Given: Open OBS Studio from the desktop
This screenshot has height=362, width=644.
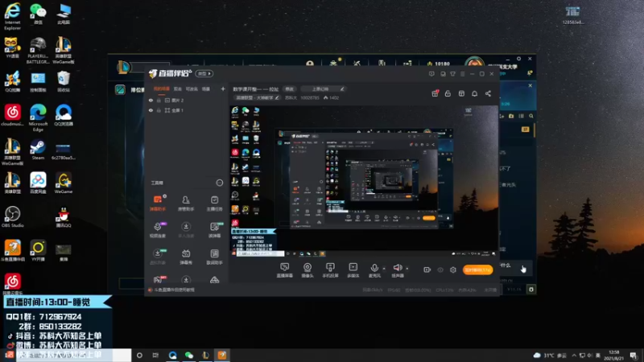Looking at the screenshot, I should (12, 216).
